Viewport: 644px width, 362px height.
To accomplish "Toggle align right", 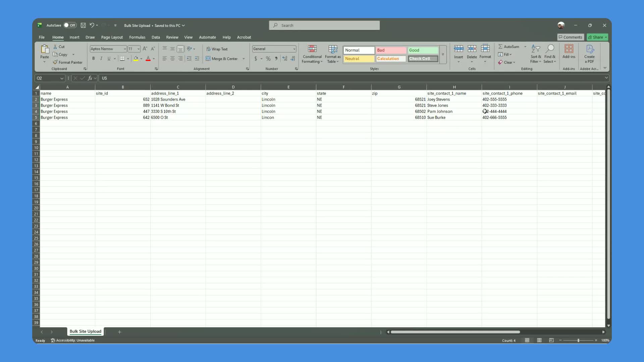I will coord(180,59).
